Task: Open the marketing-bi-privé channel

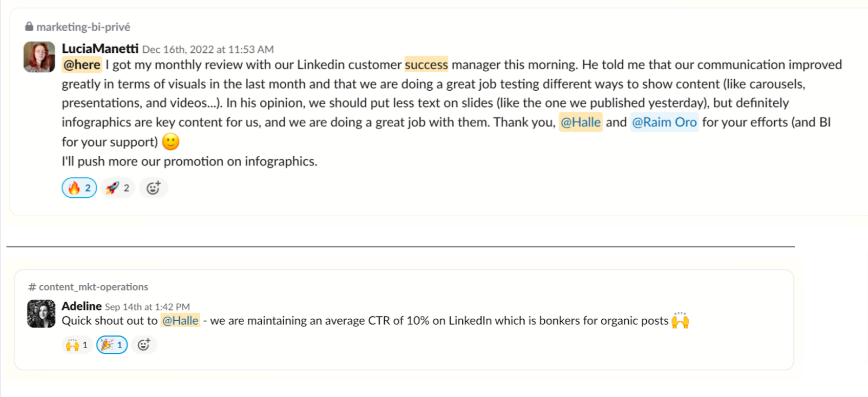Action: point(83,27)
